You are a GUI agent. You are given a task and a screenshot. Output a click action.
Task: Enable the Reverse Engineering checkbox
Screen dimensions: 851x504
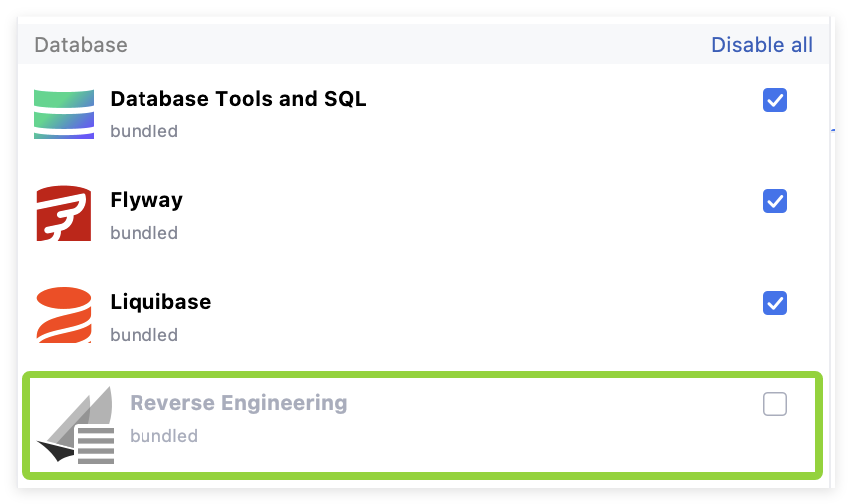[774, 403]
